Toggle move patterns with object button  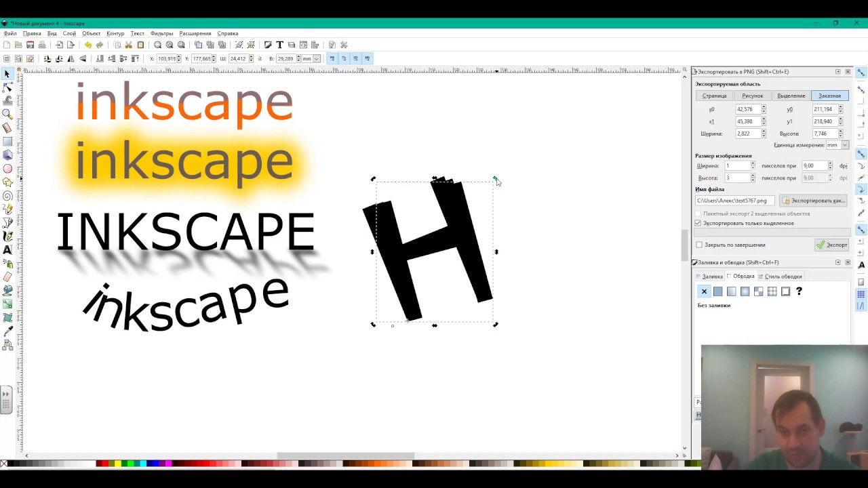367,59
